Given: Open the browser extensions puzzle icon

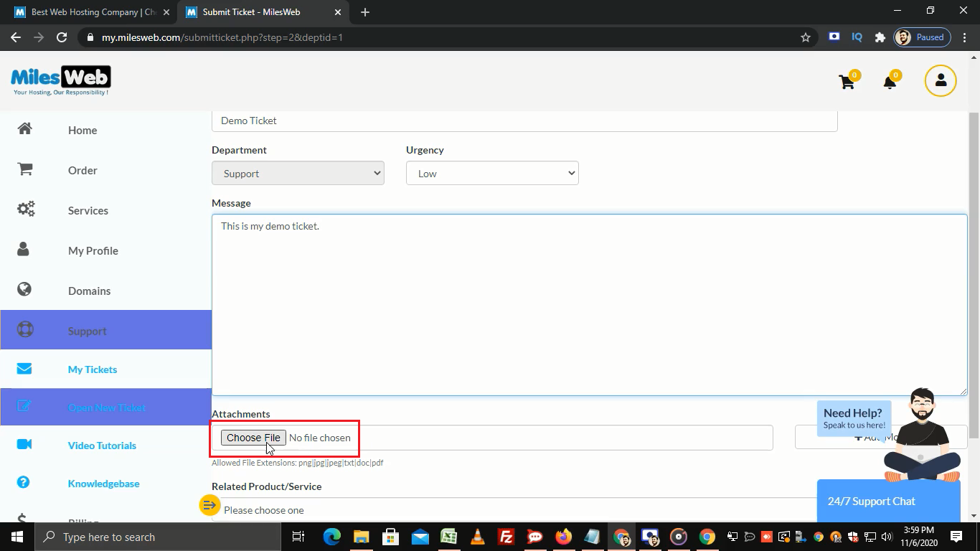Looking at the screenshot, I should (880, 37).
